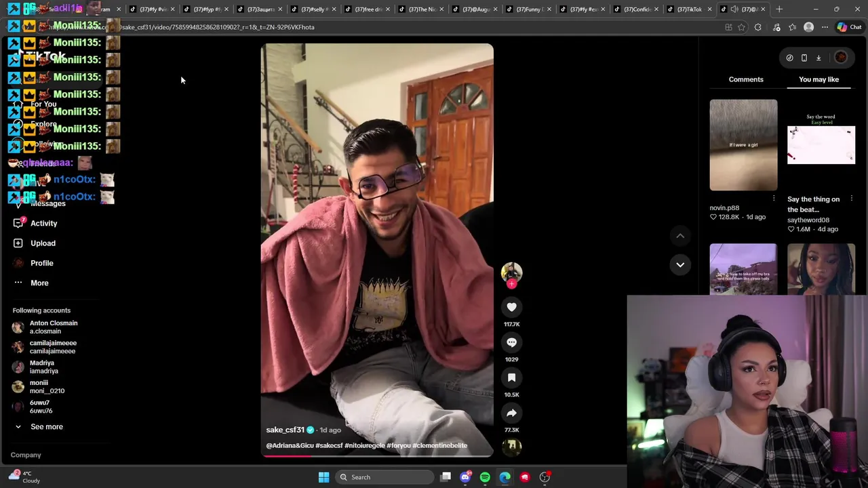The width and height of the screenshot is (868, 488).
Task: Switch to the Confide browser tab
Action: (x=637, y=9)
